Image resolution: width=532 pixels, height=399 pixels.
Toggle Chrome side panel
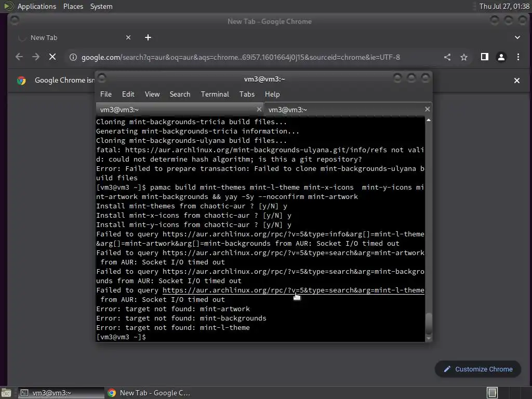485,57
